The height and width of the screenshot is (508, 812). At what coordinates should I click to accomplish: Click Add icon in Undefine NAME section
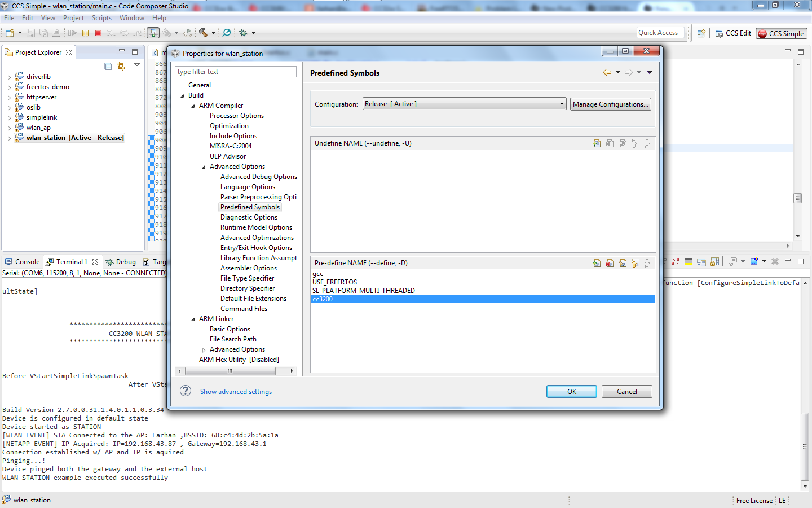(x=597, y=143)
